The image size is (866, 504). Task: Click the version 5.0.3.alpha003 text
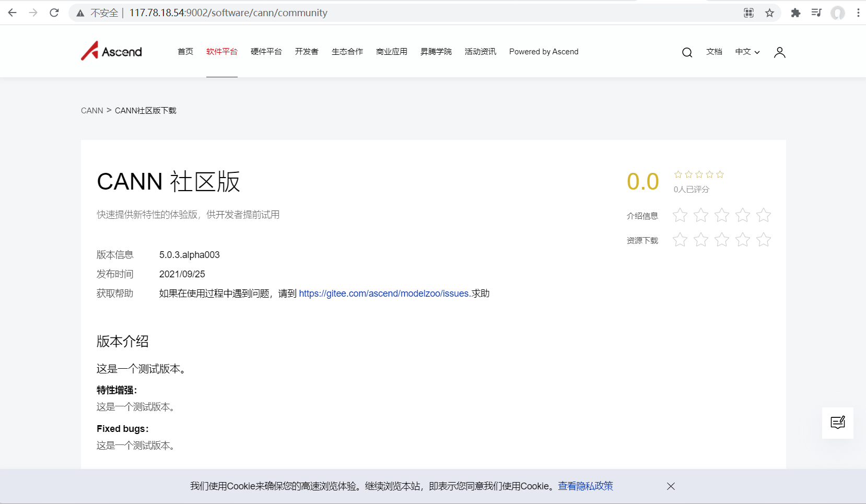click(190, 255)
